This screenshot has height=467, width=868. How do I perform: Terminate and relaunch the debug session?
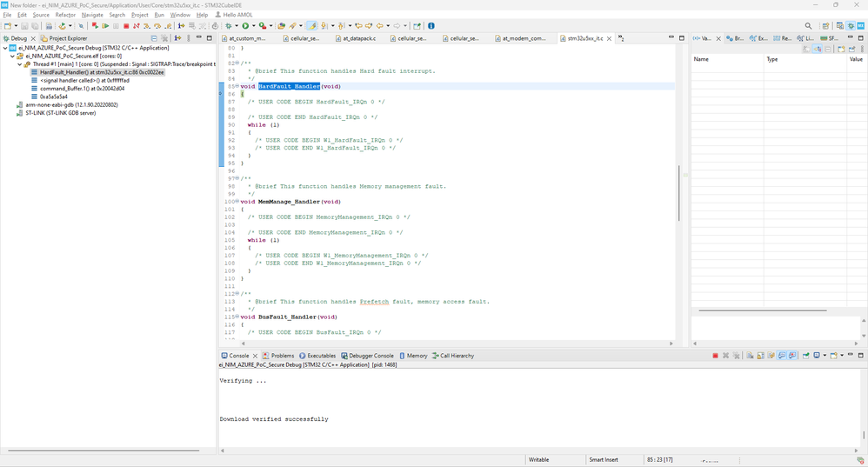click(x=95, y=25)
